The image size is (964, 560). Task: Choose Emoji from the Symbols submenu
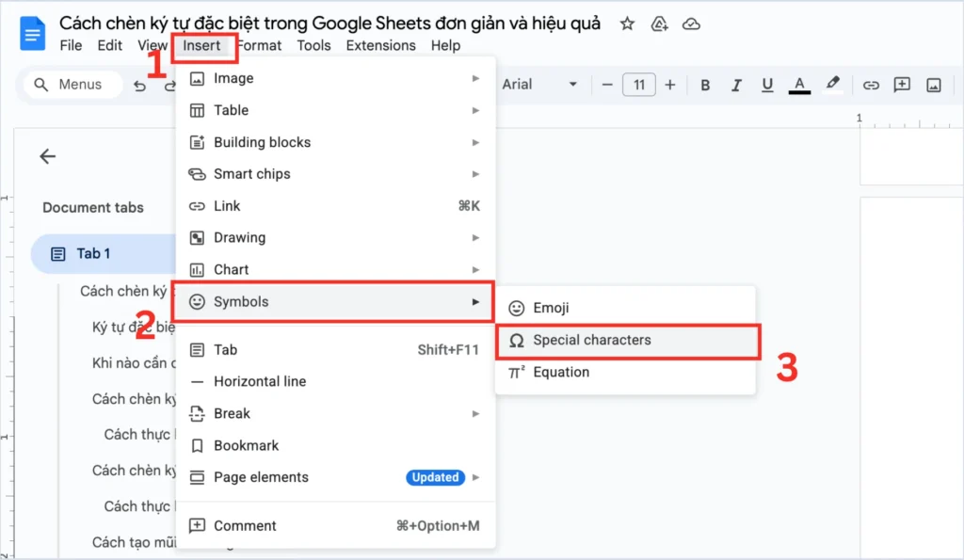[x=626, y=308]
